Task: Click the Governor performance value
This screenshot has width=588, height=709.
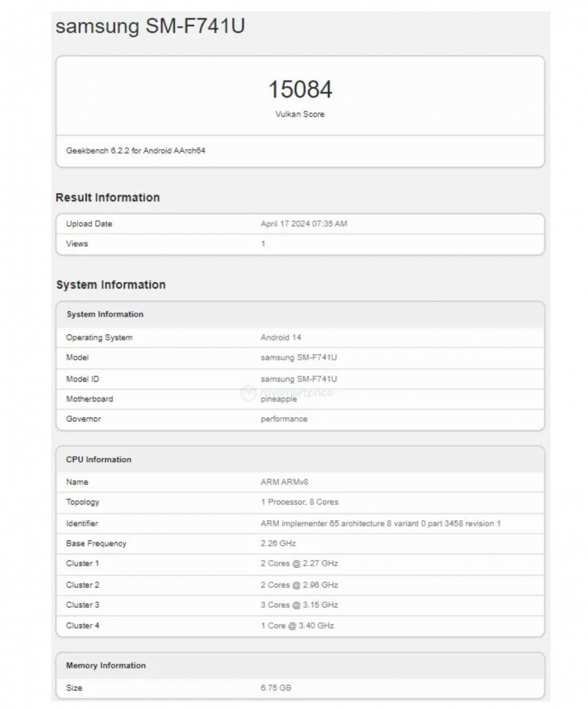Action: [x=284, y=419]
